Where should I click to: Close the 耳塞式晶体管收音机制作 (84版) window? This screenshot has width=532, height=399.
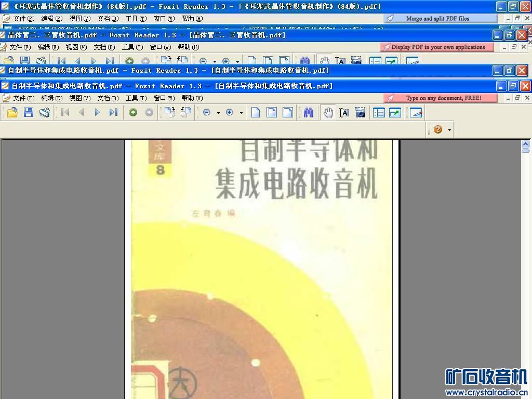click(x=526, y=6)
